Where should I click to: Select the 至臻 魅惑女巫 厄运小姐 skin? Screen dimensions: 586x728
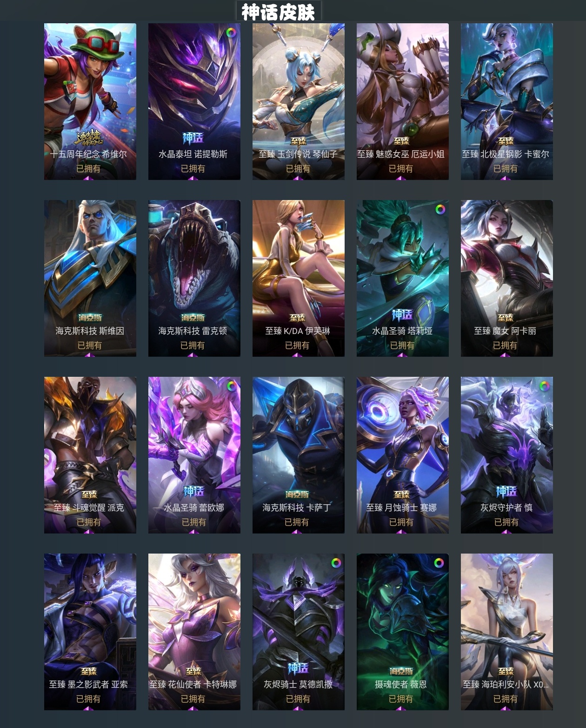pyautogui.click(x=403, y=101)
